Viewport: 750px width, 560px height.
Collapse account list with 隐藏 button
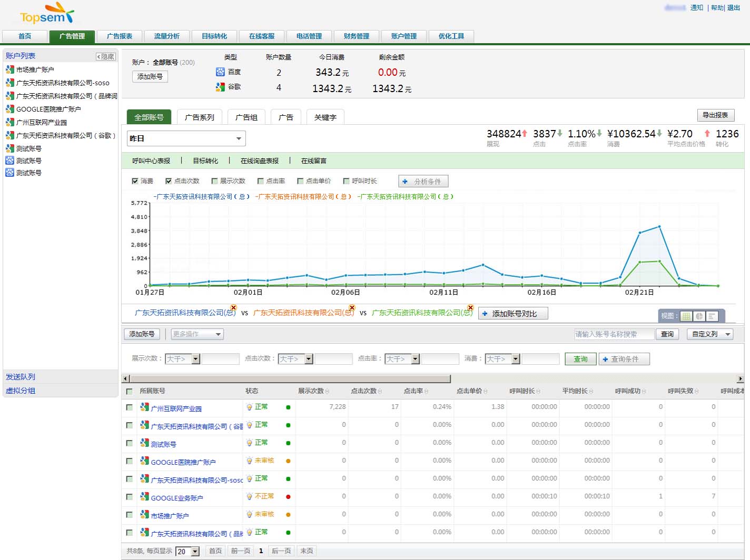tap(106, 56)
